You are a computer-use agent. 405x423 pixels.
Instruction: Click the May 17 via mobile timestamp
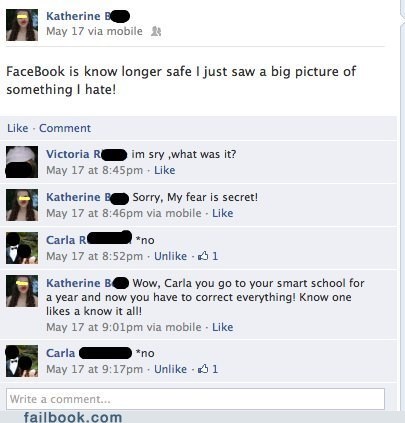point(94,31)
